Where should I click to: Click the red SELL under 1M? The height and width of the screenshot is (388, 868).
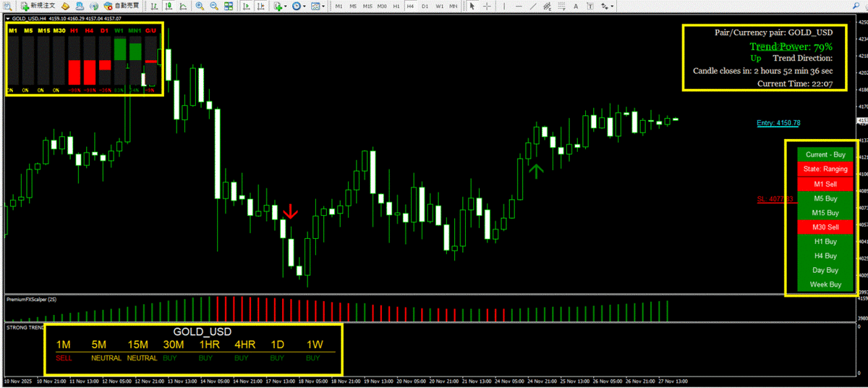(64, 358)
